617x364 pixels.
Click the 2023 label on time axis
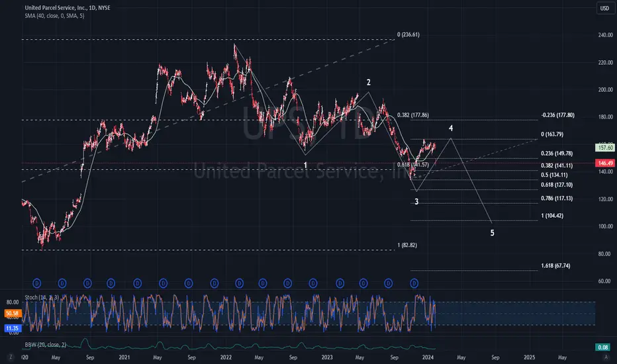click(327, 357)
